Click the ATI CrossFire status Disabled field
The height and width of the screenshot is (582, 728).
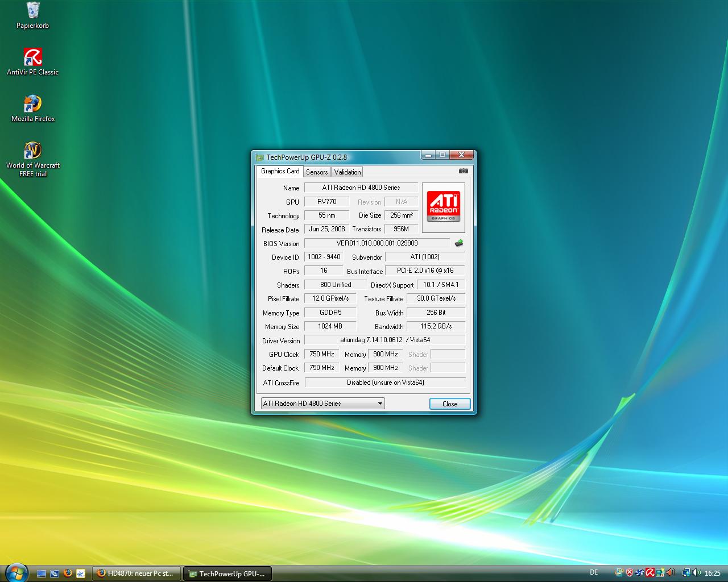pyautogui.click(x=385, y=383)
